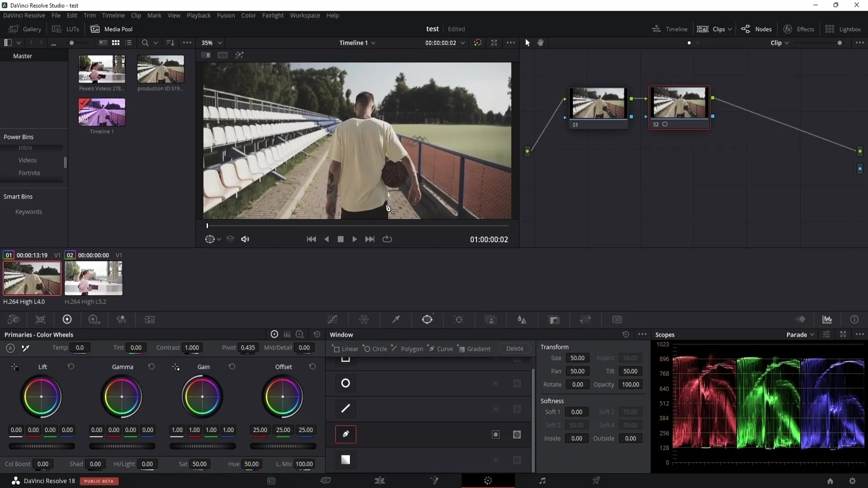Open the 3D stereoscopic palette
This screenshot has width=868, height=488.
coord(617,320)
